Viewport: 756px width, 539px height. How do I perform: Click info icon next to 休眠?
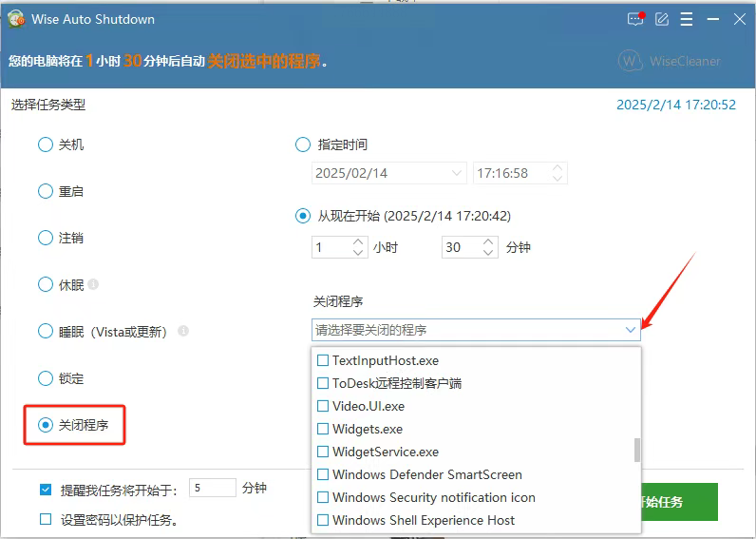(x=93, y=284)
